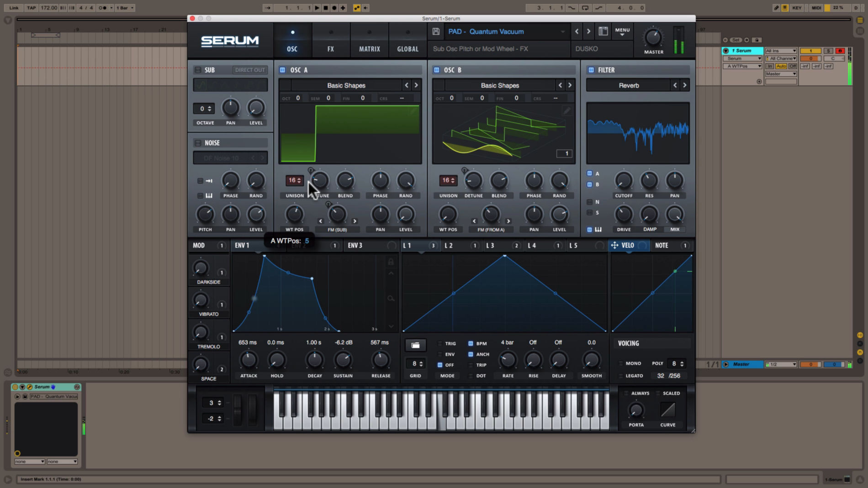The width and height of the screenshot is (868, 488).
Task: Click envelope lock icon
Action: [391, 262]
